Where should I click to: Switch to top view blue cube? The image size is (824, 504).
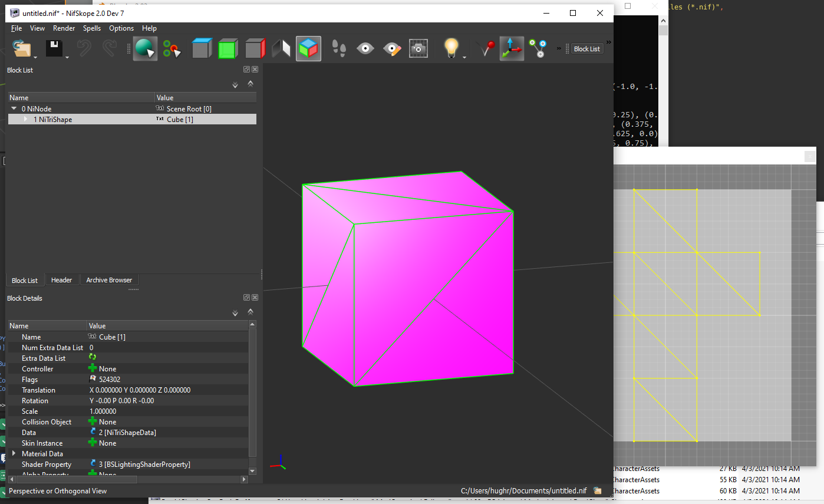tap(202, 48)
